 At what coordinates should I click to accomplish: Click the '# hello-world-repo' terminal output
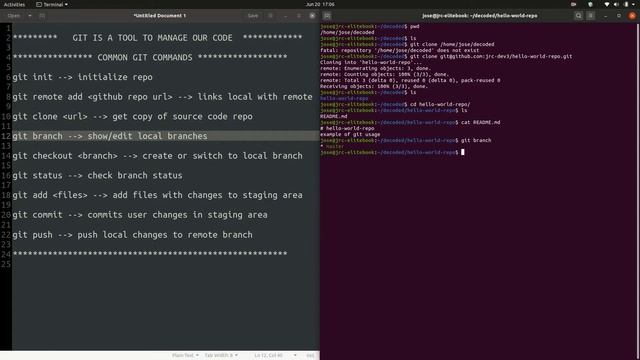tap(347, 128)
